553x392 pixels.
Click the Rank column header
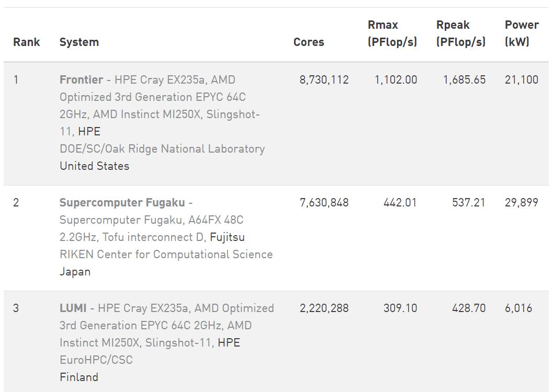[x=26, y=42]
